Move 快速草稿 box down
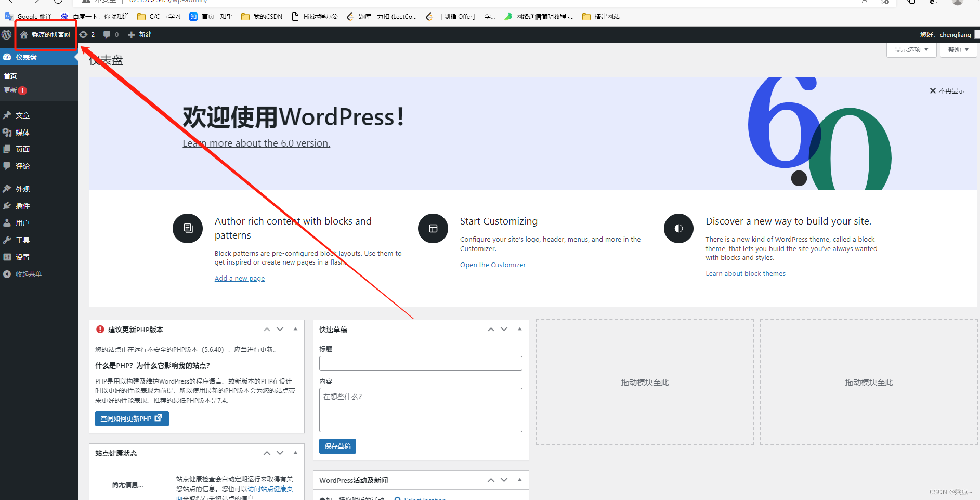The height and width of the screenshot is (500, 980). pyautogui.click(x=504, y=330)
